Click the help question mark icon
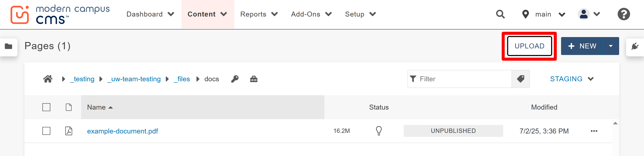The width and height of the screenshot is (644, 156). (624, 14)
